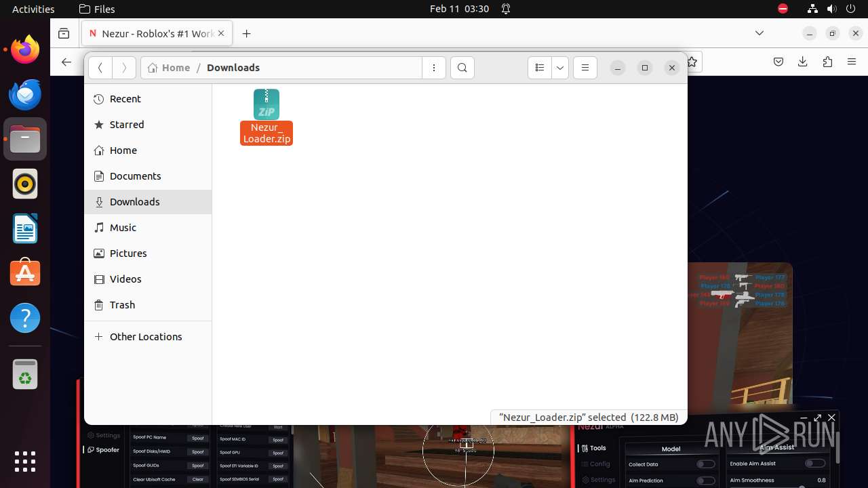Open Other Locations in the sidebar
The image size is (868, 488).
tap(148, 337)
